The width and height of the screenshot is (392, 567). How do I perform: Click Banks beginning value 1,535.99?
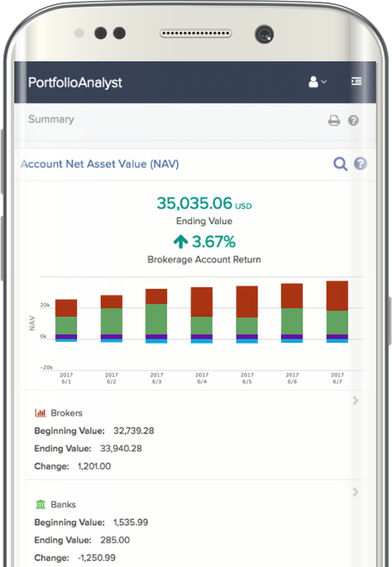tap(131, 522)
